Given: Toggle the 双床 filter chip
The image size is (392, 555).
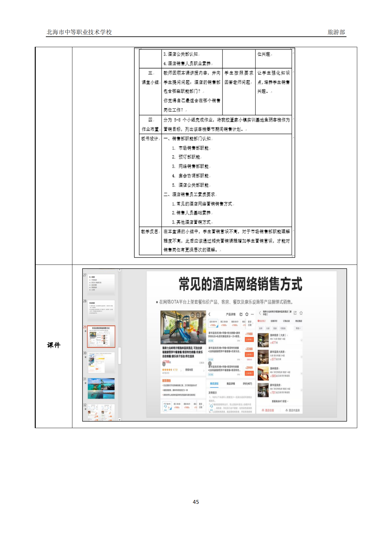Looking at the screenshot, I should coord(275,328).
